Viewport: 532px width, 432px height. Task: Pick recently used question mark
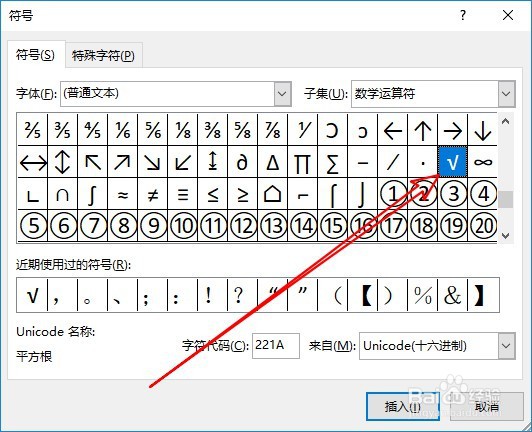coord(243,295)
